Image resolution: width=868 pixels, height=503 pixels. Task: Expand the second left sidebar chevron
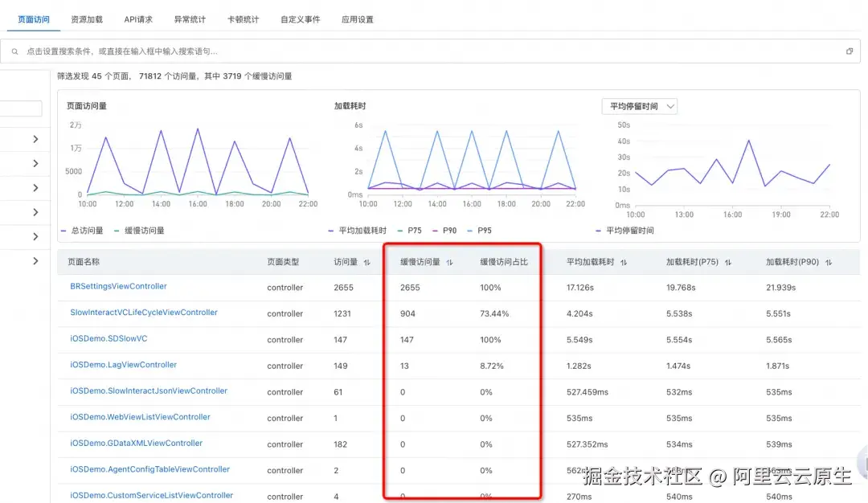[x=35, y=163]
